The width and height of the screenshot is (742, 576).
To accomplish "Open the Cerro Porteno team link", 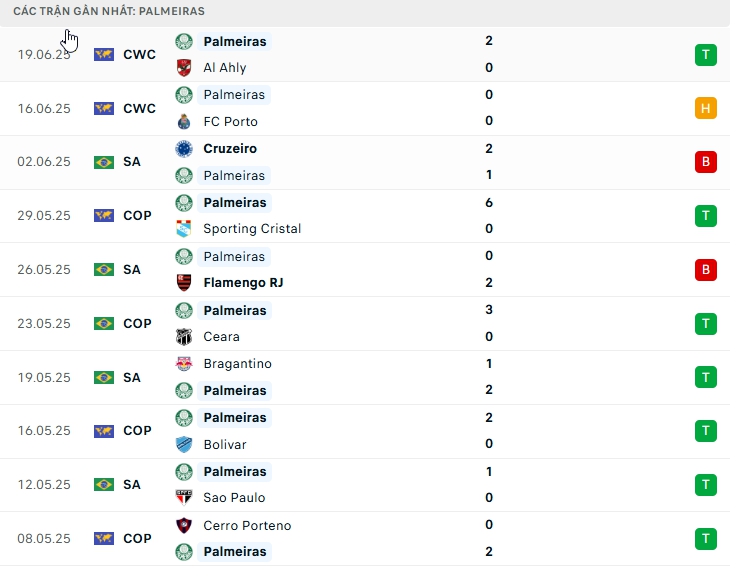I will (248, 525).
